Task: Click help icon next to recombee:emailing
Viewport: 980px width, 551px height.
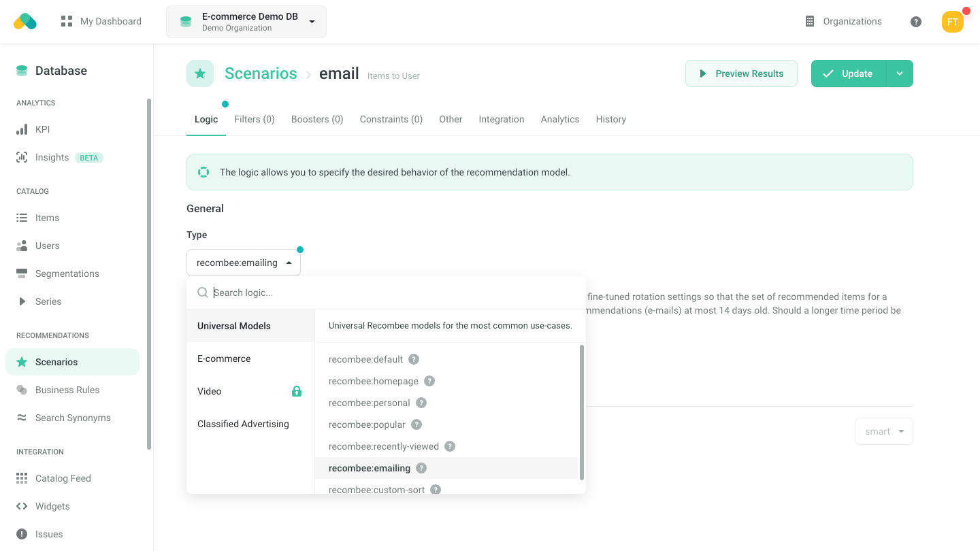Action: point(421,468)
